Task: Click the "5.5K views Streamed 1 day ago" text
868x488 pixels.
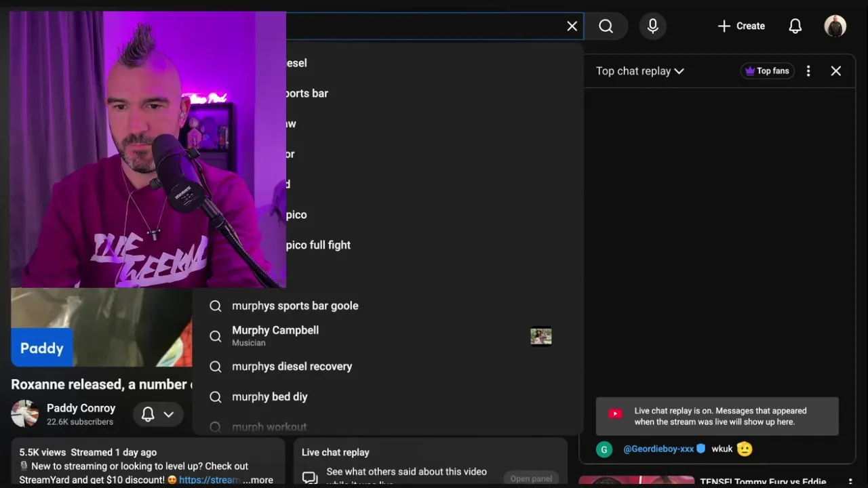Action: 87,452
